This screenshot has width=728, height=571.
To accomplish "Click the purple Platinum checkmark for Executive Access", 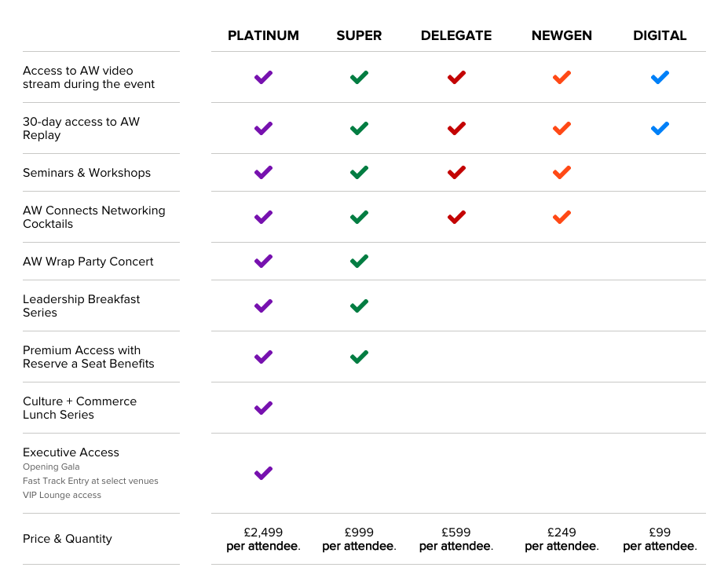I will [x=263, y=473].
